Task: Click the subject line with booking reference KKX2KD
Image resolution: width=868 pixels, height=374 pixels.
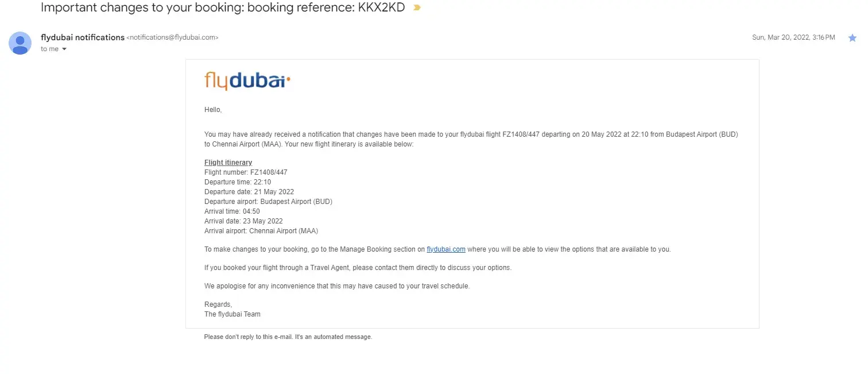Action: (223, 8)
